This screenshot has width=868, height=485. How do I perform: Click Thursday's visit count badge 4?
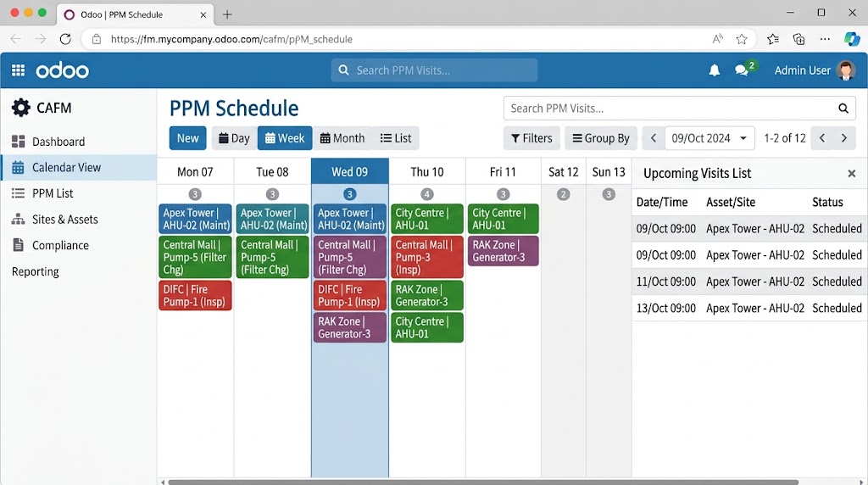click(426, 194)
